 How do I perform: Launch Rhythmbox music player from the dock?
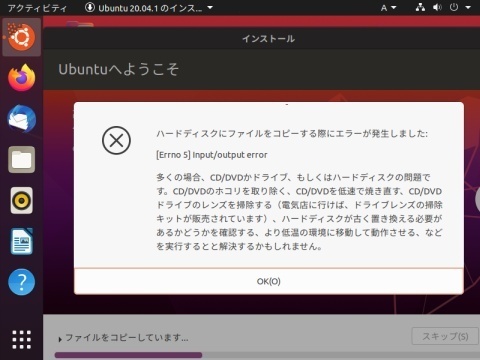point(21,201)
